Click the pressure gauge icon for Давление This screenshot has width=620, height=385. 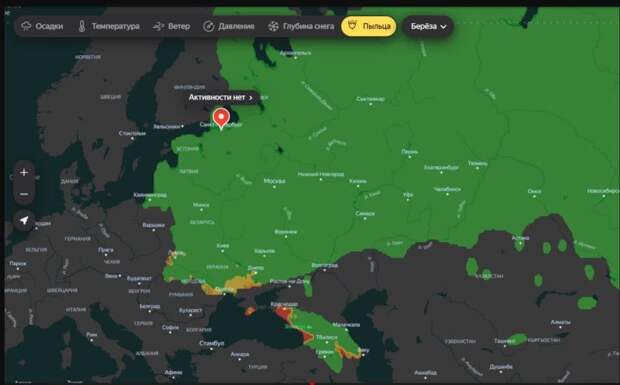point(208,26)
